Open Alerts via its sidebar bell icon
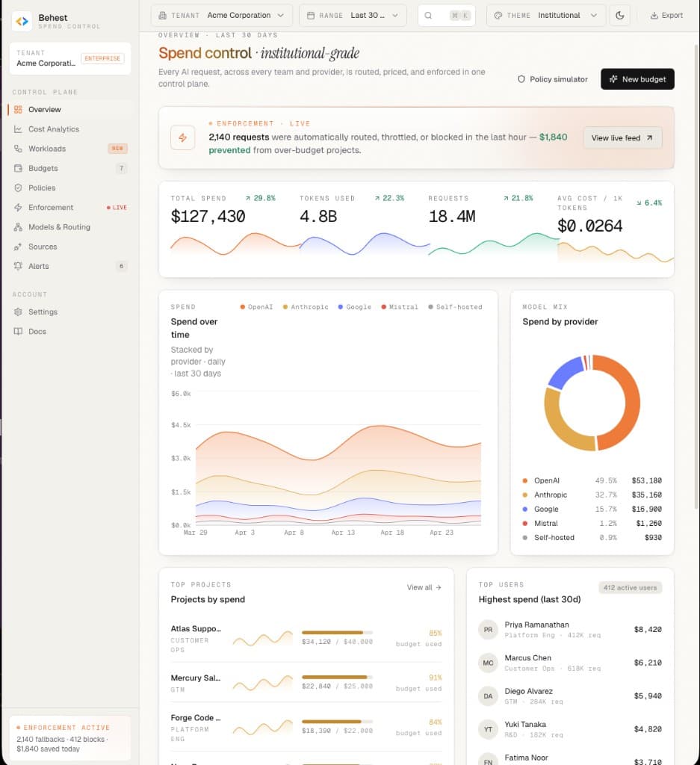Screen dimensions: 700x765 [x=16, y=266]
